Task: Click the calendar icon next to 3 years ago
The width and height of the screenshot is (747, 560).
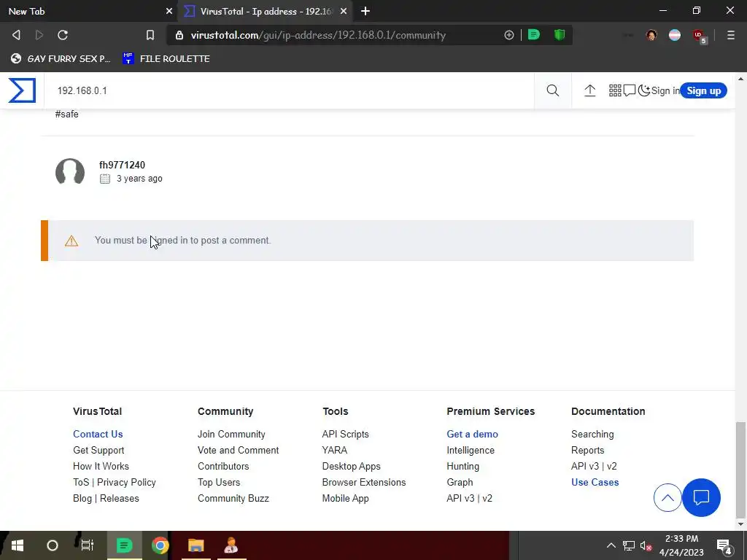Action: (105, 179)
